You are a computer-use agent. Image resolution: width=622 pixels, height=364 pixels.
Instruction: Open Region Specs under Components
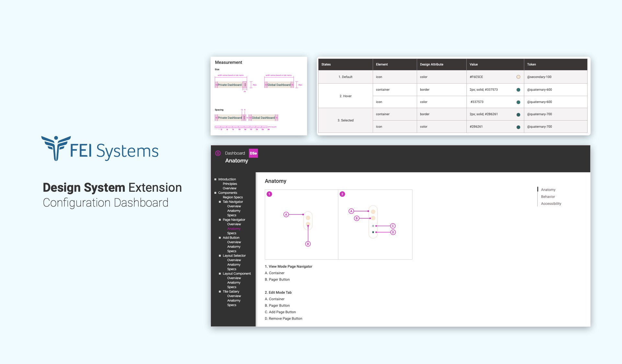(x=233, y=197)
